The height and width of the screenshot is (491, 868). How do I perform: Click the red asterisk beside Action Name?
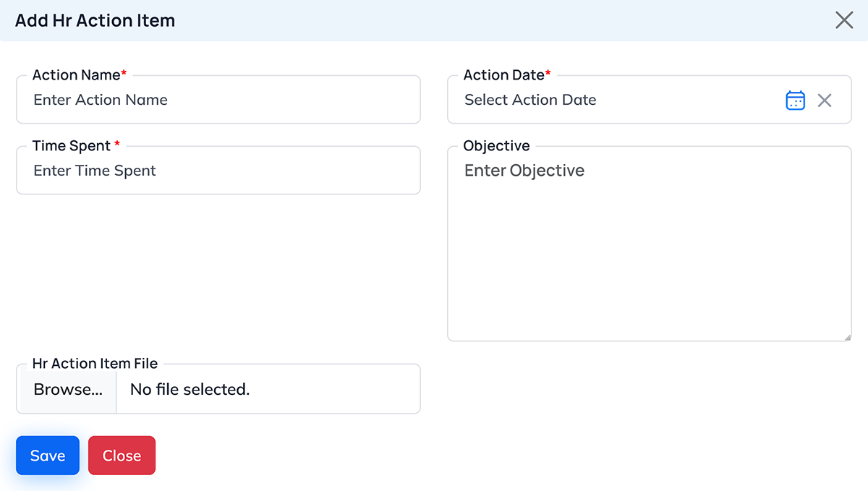pyautogui.click(x=124, y=74)
